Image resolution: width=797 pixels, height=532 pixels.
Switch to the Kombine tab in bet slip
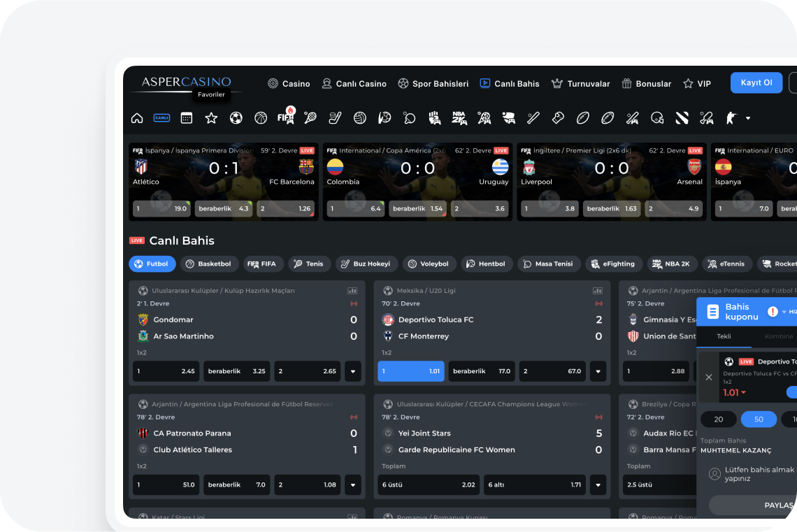point(778,336)
